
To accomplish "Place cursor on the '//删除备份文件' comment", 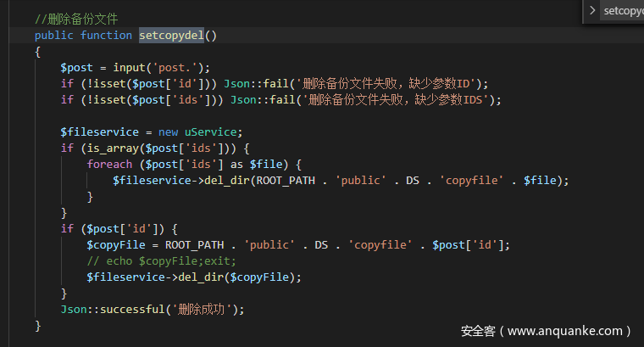I will tap(76, 19).
